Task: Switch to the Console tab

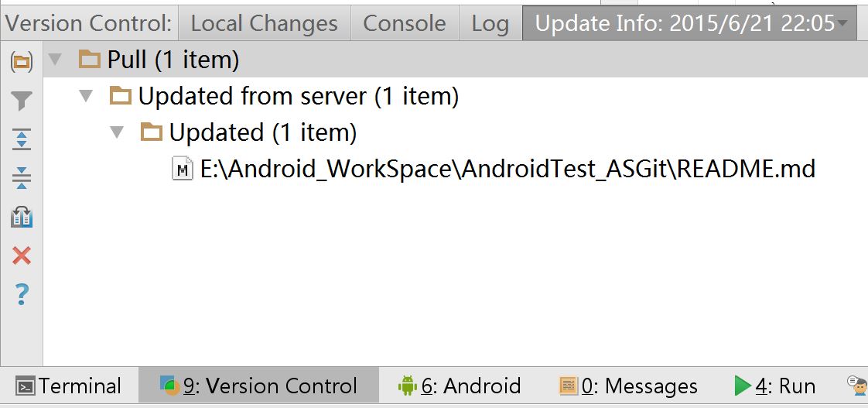Action: pos(404,23)
